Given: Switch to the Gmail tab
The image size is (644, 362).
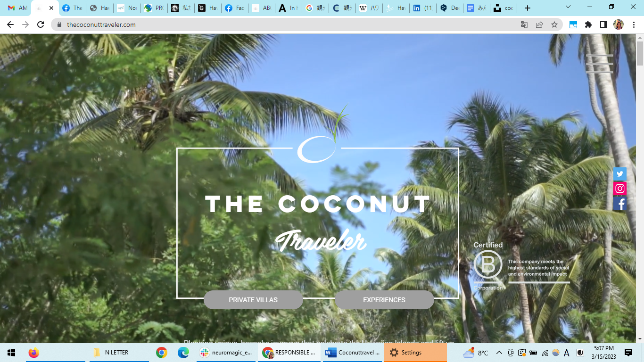Looking at the screenshot, I should coord(17,8).
